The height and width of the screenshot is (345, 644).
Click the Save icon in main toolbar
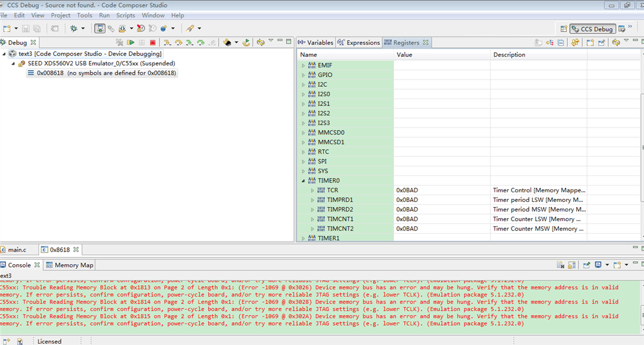tap(26, 28)
